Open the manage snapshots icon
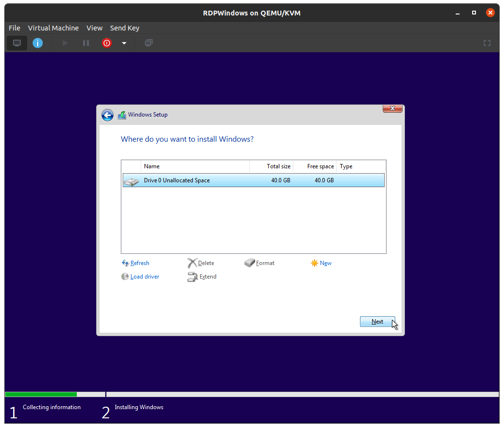 (x=149, y=43)
